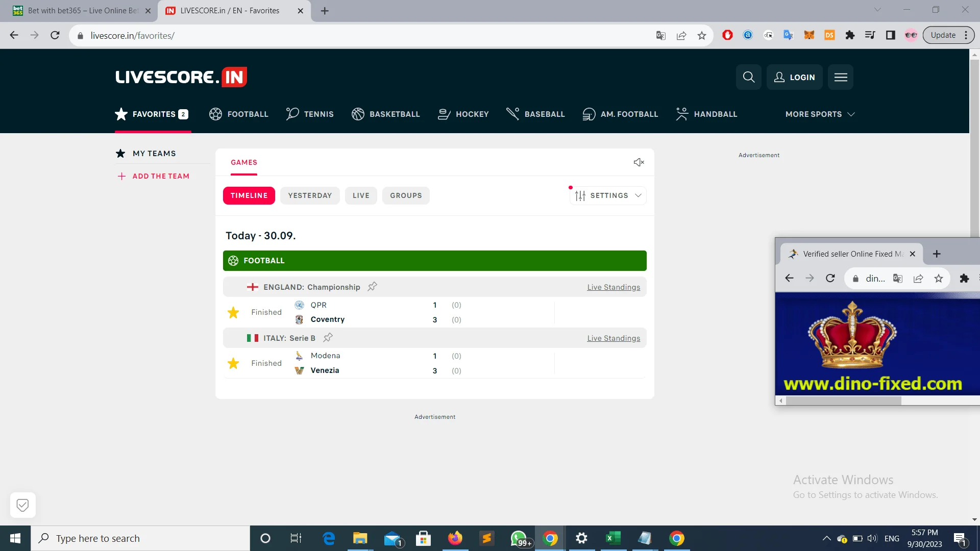980x551 pixels.
Task: Open Chrome from the taskbar
Action: (550, 538)
